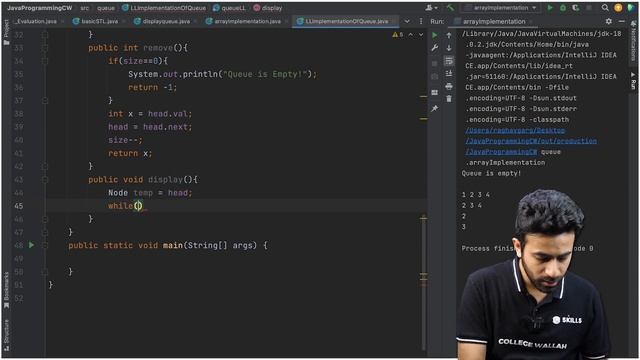This screenshot has width=640, height=360.
Task: Click 'Queue is empty!' console output
Action: pyautogui.click(x=491, y=173)
